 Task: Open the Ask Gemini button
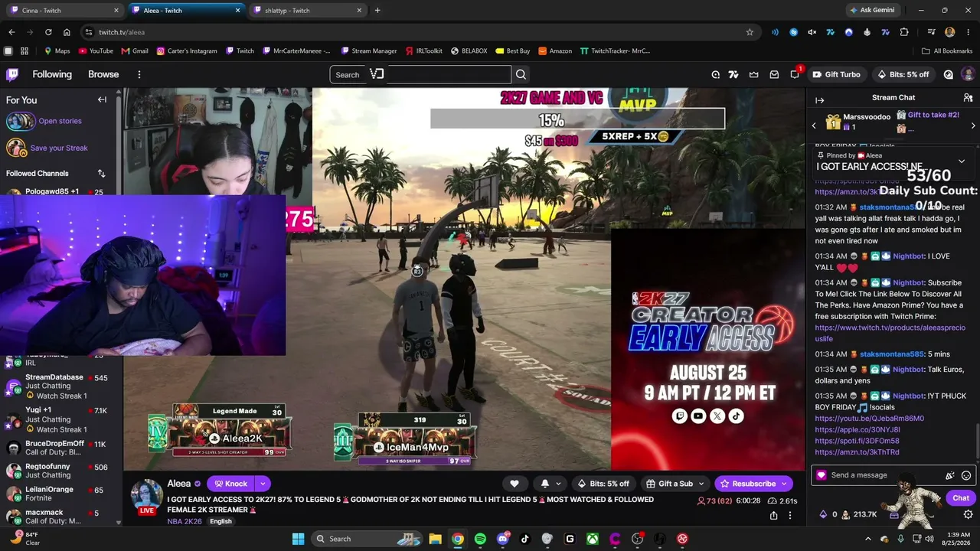coord(871,11)
